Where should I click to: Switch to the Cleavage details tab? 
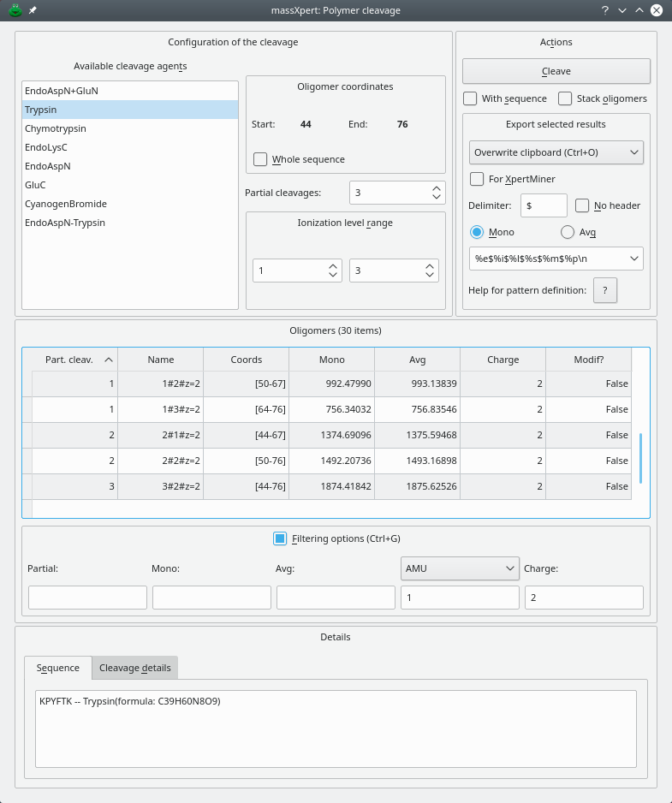(x=134, y=668)
